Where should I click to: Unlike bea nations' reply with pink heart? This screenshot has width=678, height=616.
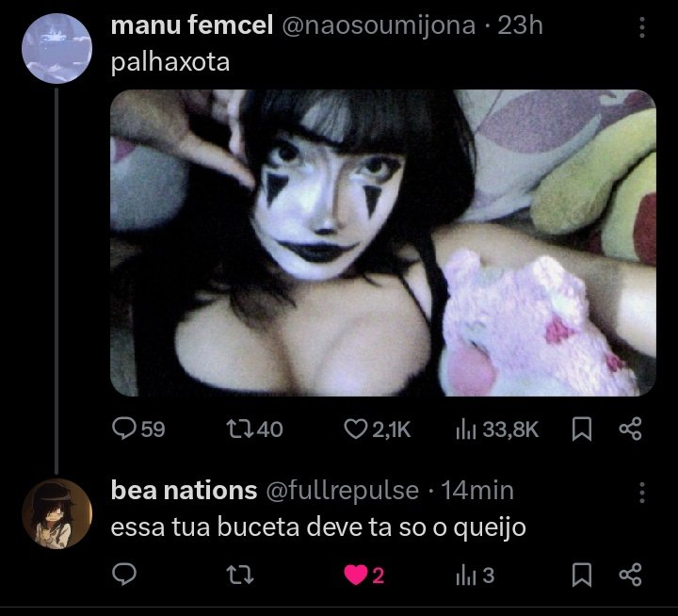364,575
